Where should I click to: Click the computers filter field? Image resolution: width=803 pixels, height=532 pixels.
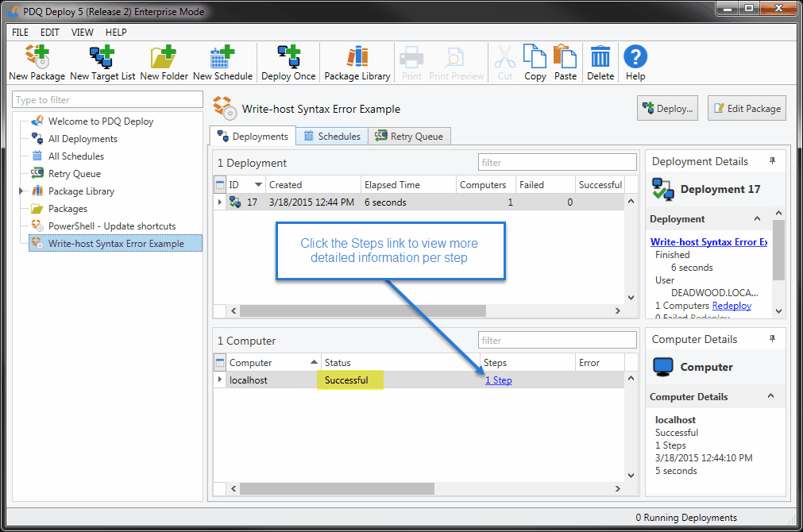tap(558, 340)
